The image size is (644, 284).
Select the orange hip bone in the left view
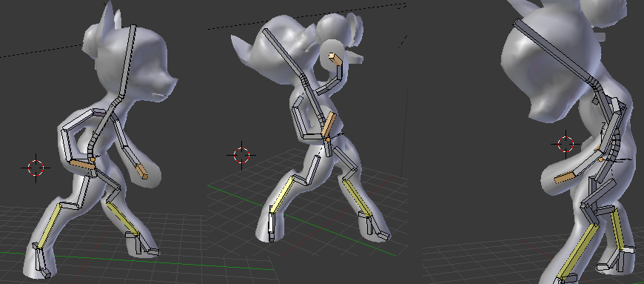coord(83,165)
